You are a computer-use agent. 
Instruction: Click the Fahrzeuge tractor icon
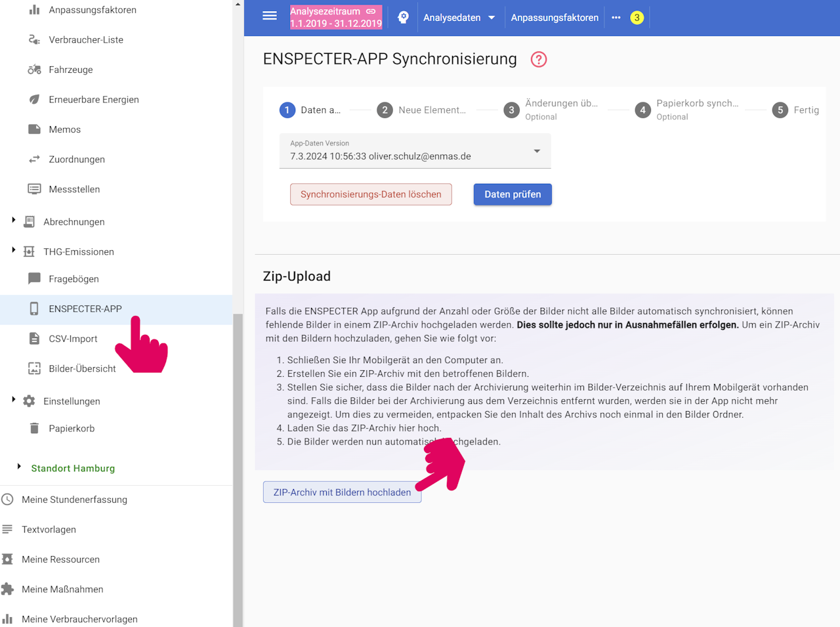[34, 70]
